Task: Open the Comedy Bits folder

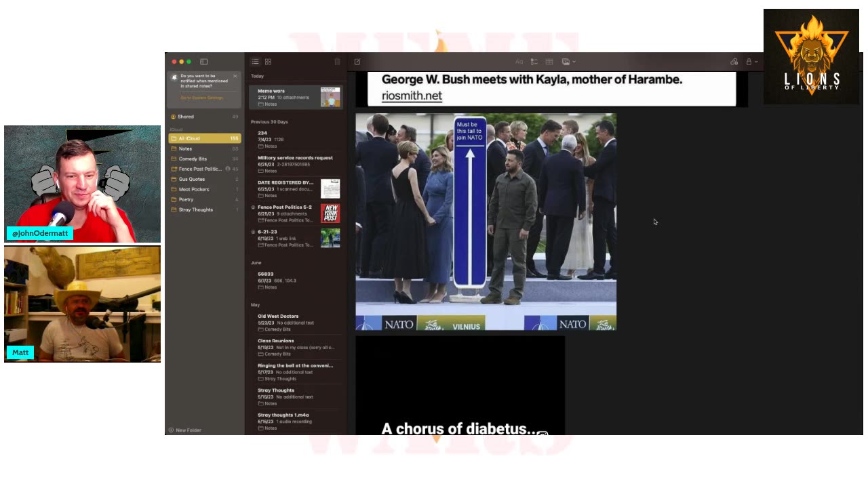Action: (x=204, y=159)
